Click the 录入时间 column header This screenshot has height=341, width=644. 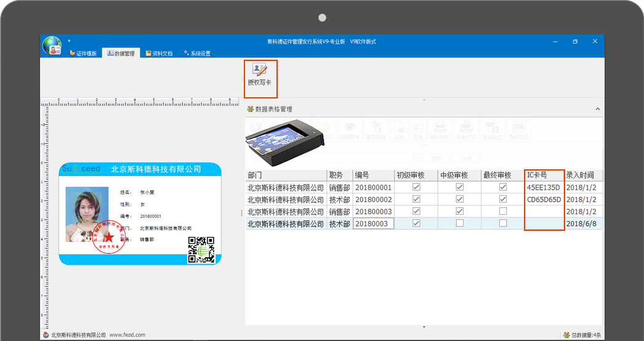[583, 175]
